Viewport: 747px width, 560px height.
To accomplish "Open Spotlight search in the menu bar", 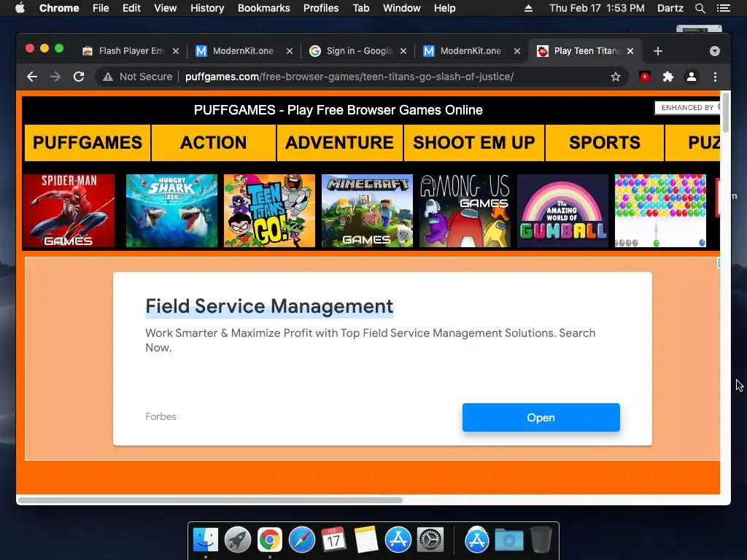I will pos(700,8).
